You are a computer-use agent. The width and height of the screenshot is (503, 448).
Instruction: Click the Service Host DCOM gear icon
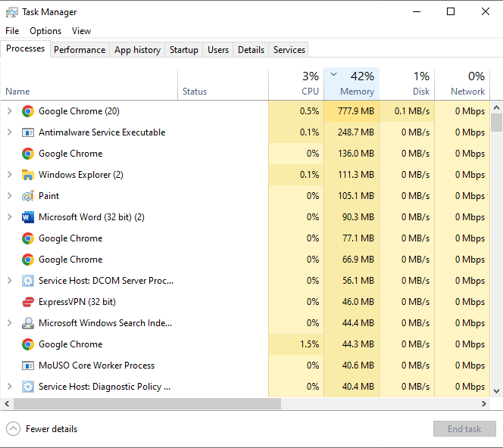coord(28,281)
